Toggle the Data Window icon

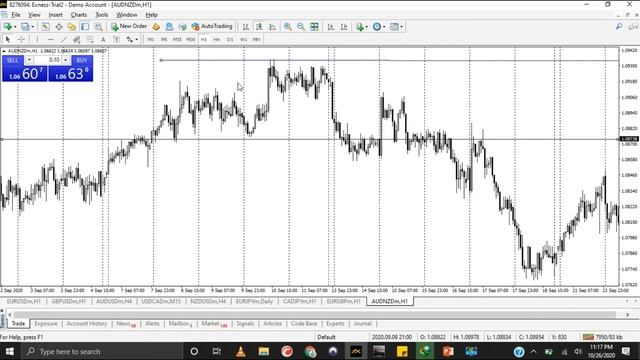point(59,27)
